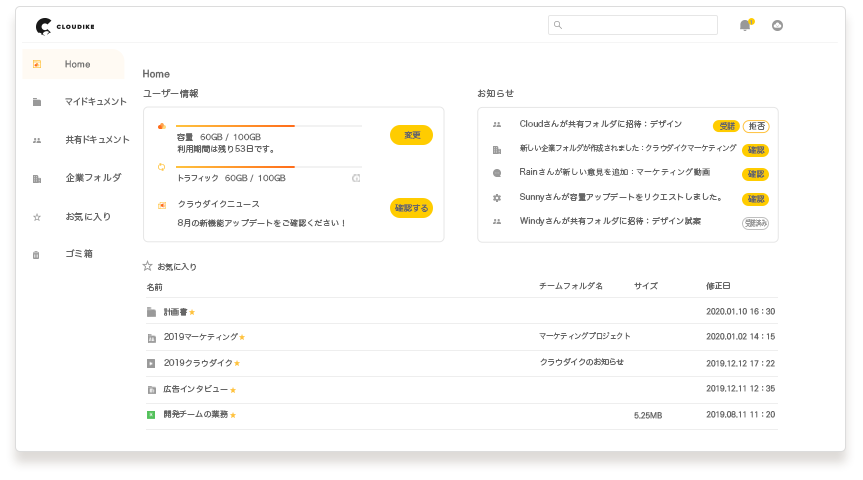The image size is (863, 480).
Task: Click the people icon by Windy's invitation
Action: (x=497, y=222)
